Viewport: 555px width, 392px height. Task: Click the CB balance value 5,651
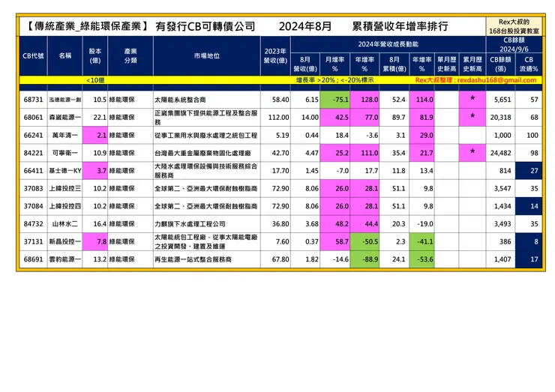point(502,100)
